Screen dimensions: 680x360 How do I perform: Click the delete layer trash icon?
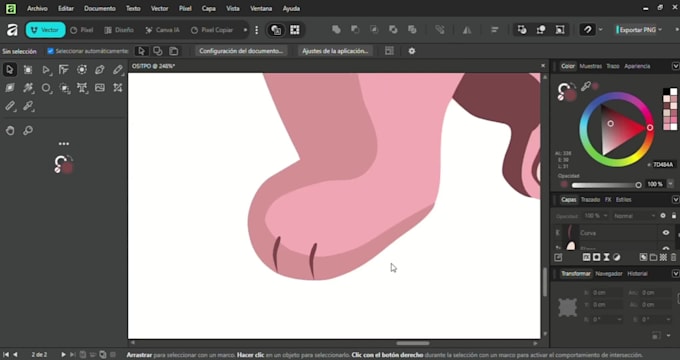point(673,258)
